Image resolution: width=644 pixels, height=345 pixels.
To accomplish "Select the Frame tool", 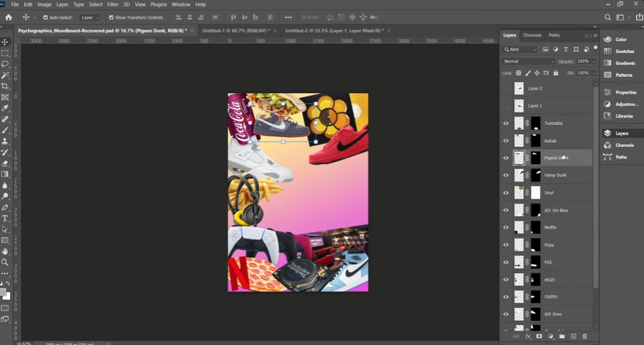I will click(5, 97).
